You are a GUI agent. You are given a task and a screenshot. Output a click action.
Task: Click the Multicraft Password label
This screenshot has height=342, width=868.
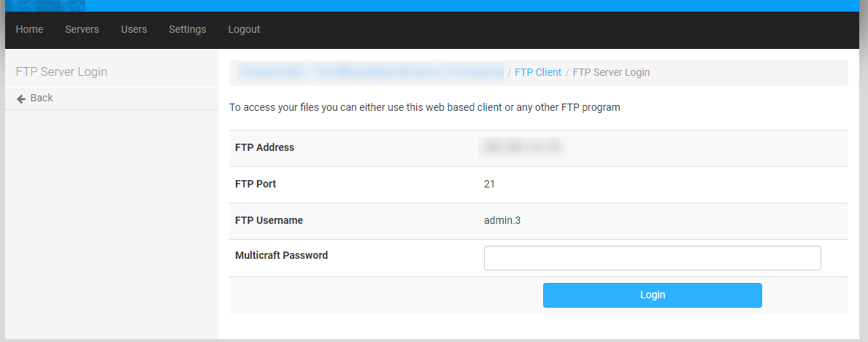tap(281, 255)
